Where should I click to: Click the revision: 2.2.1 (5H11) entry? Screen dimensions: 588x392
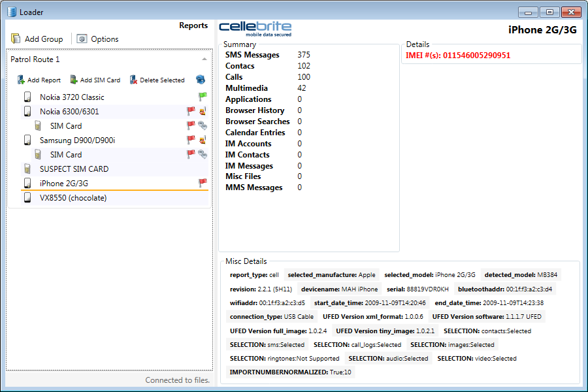click(x=261, y=289)
